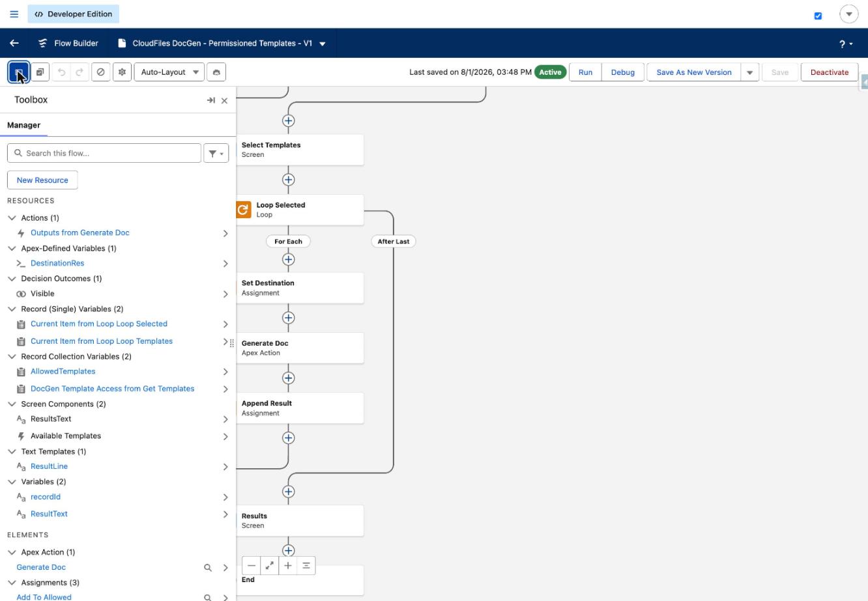Locate Generate Doc on canvas magnifier
Viewport: 868px width, 601px height.
point(208,568)
